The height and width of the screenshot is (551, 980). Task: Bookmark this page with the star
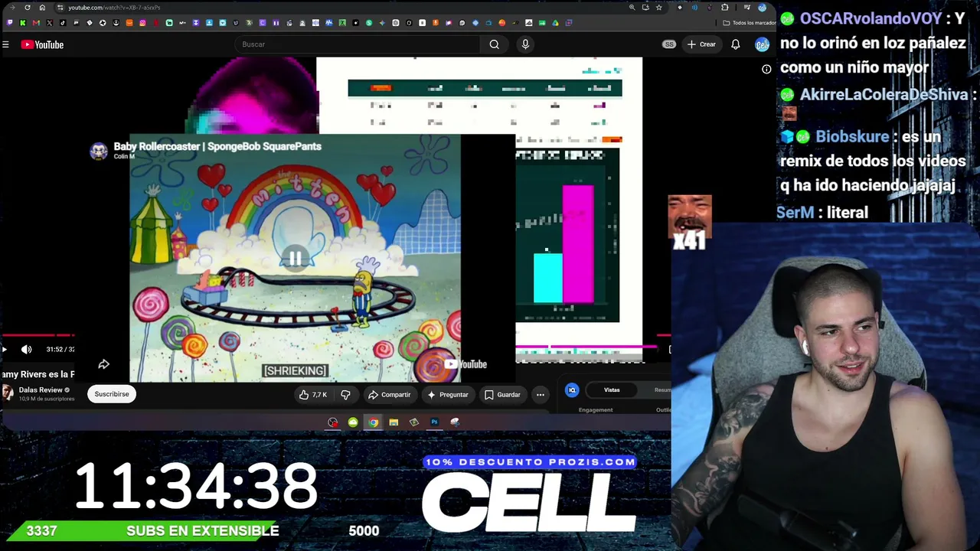pos(658,8)
